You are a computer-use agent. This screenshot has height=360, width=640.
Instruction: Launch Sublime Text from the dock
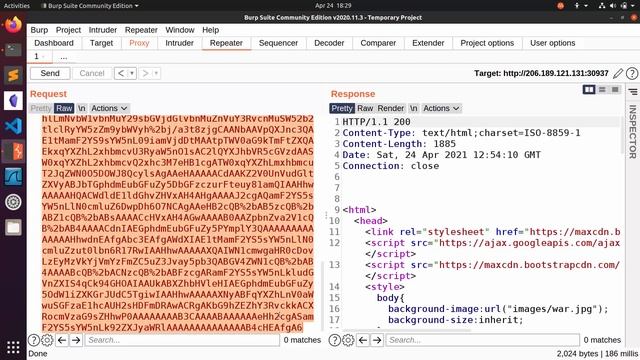point(13,75)
